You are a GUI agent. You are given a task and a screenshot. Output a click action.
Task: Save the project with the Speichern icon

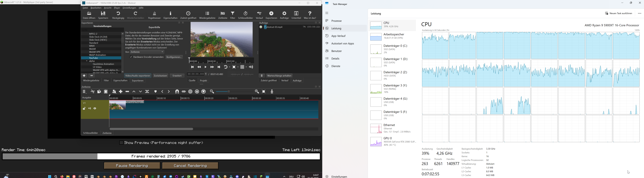(103, 15)
